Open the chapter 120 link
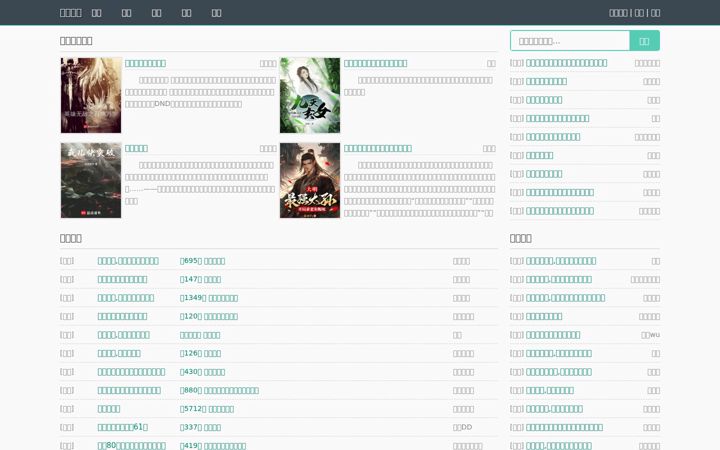720x450 pixels. [209, 316]
